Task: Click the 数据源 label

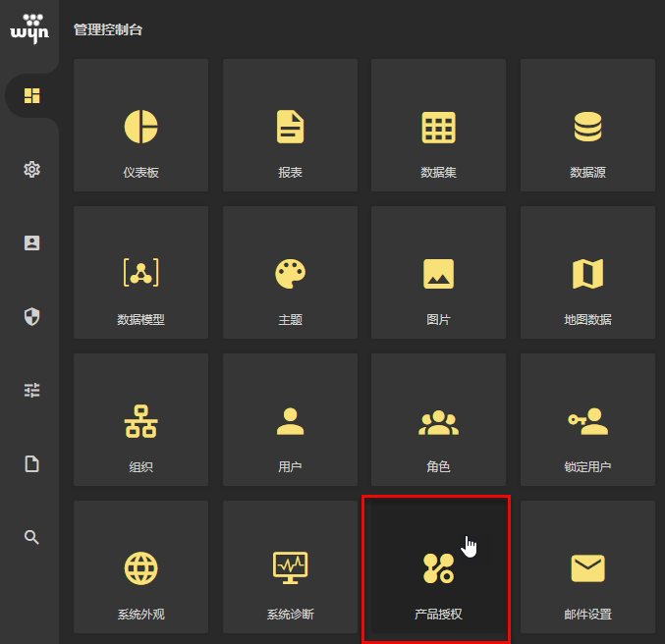Action: pos(587,173)
